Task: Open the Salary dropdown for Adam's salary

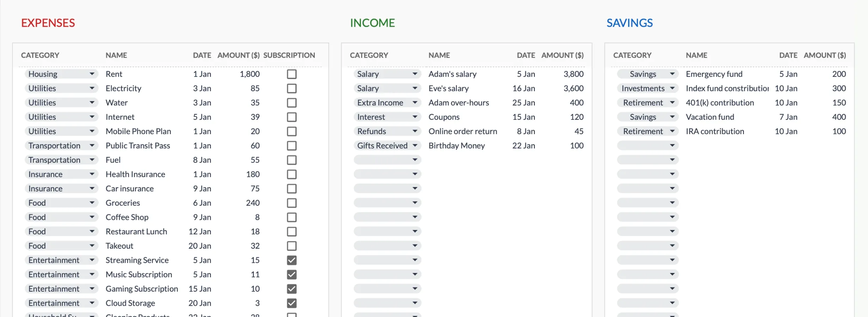Action: point(387,74)
